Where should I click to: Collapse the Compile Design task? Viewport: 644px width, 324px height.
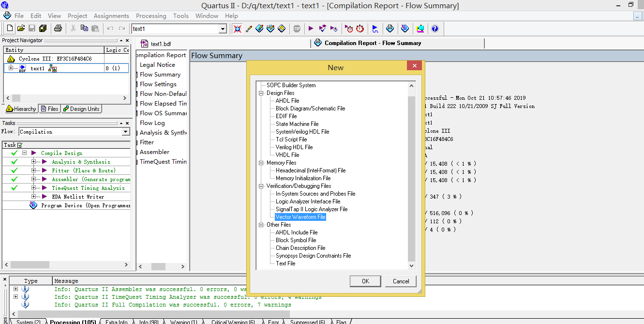24,153
